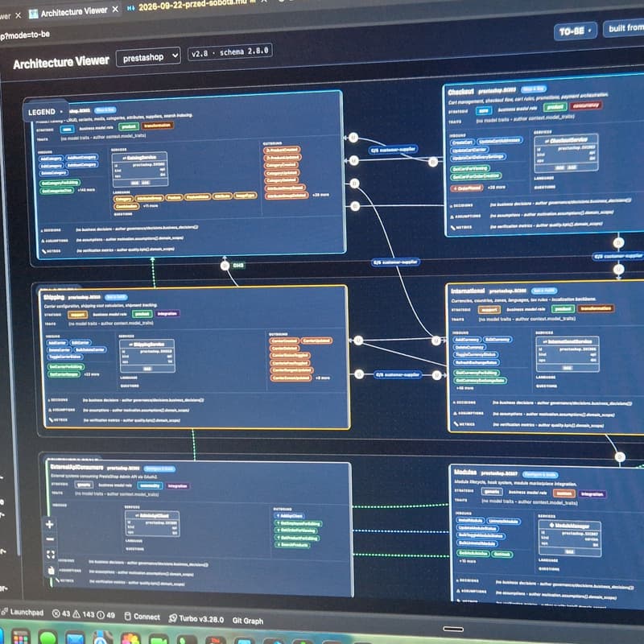The width and height of the screenshot is (644, 644).
Task: Fit the whole diagram to view
Action: (x=51, y=555)
